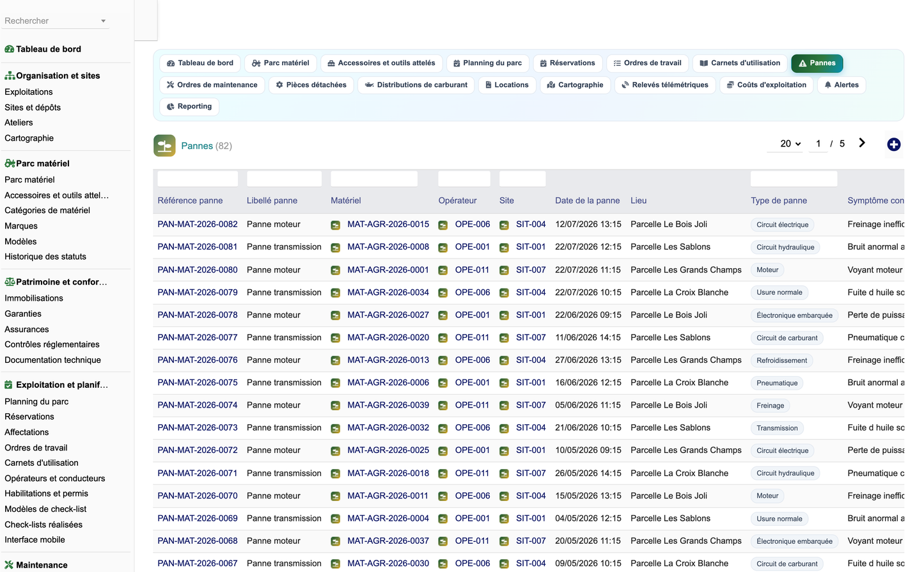The height and width of the screenshot is (572, 924).
Task: Open Assurances in sidebar
Action: point(27,330)
